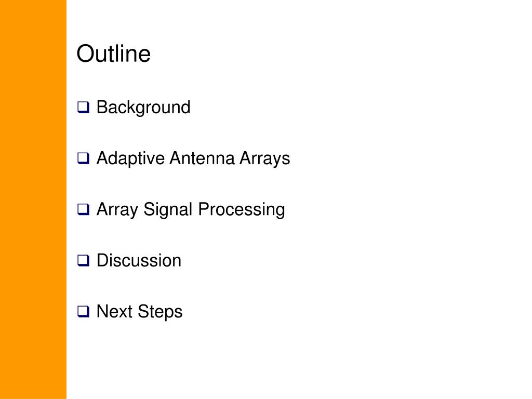Select the Outline slide title
The width and height of the screenshot is (532, 399).
click(114, 54)
